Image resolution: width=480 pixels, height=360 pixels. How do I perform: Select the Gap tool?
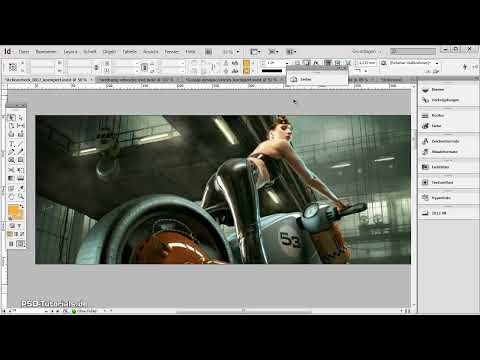pos(21,126)
